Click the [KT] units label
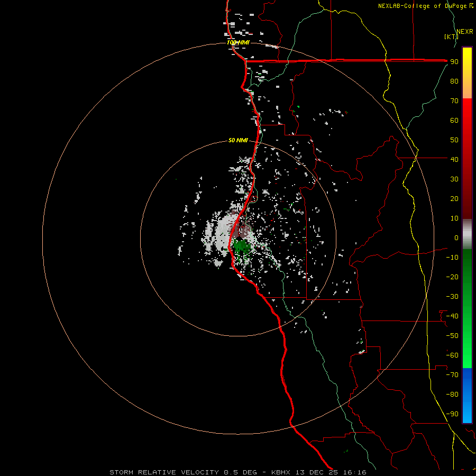 pyautogui.click(x=451, y=36)
